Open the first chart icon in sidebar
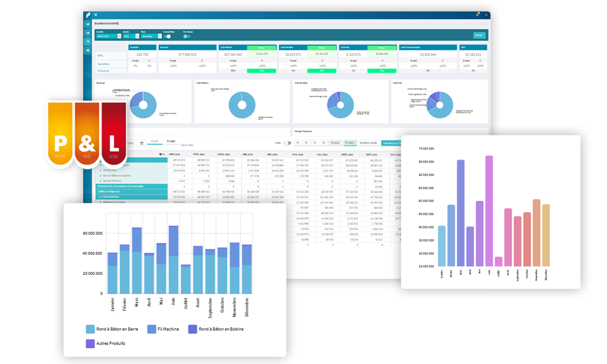The width and height of the screenshot is (607, 364). coord(88,25)
